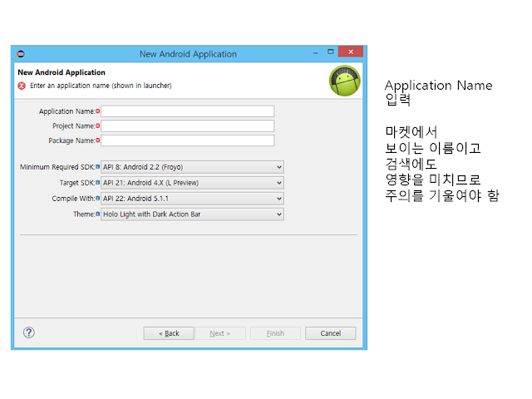The image size is (532, 399).
Task: Click the 'Enter an application name' error message
Action: click(x=101, y=86)
